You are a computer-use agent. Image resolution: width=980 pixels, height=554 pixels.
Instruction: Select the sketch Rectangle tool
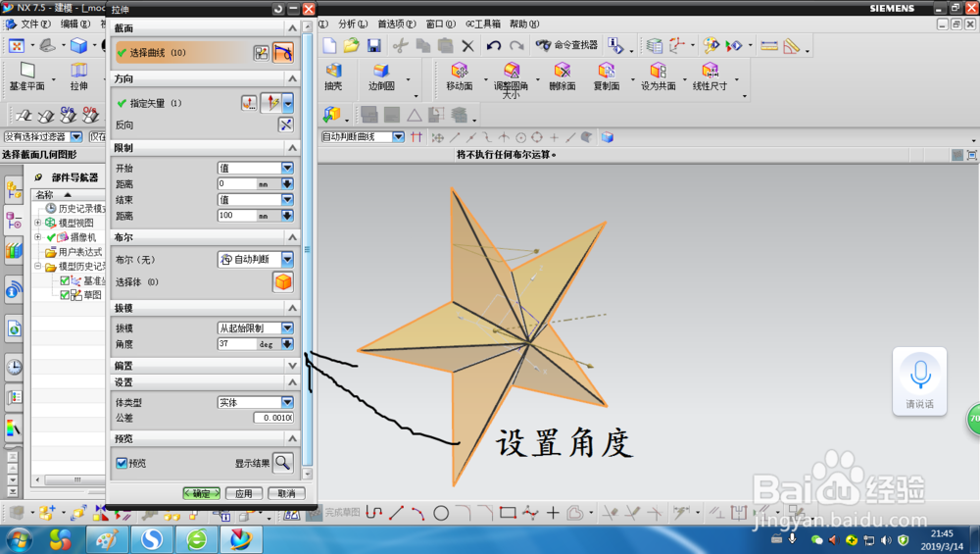(508, 514)
